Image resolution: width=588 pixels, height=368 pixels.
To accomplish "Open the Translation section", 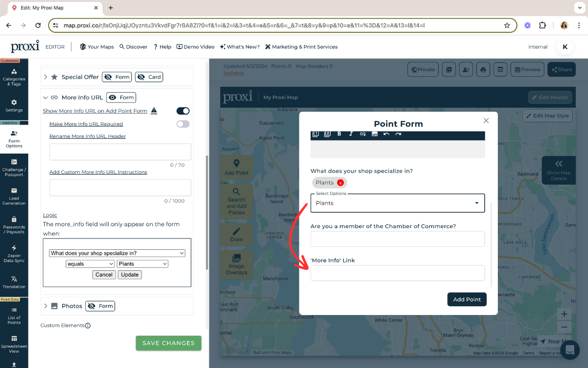I will [x=14, y=282].
